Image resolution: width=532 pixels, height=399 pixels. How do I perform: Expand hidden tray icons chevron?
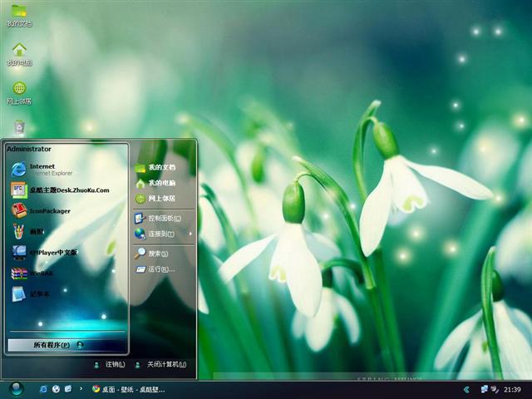(x=467, y=390)
